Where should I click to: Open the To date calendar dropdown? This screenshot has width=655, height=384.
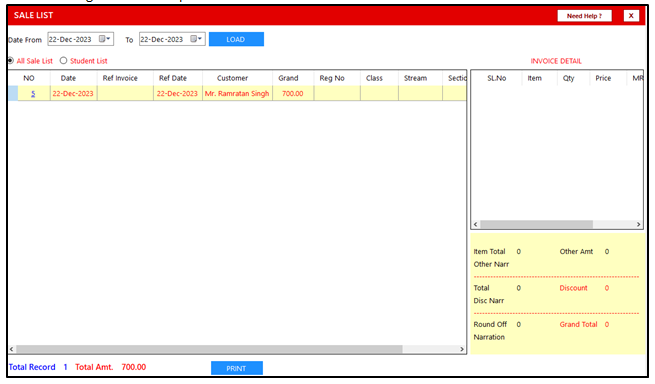(x=196, y=39)
